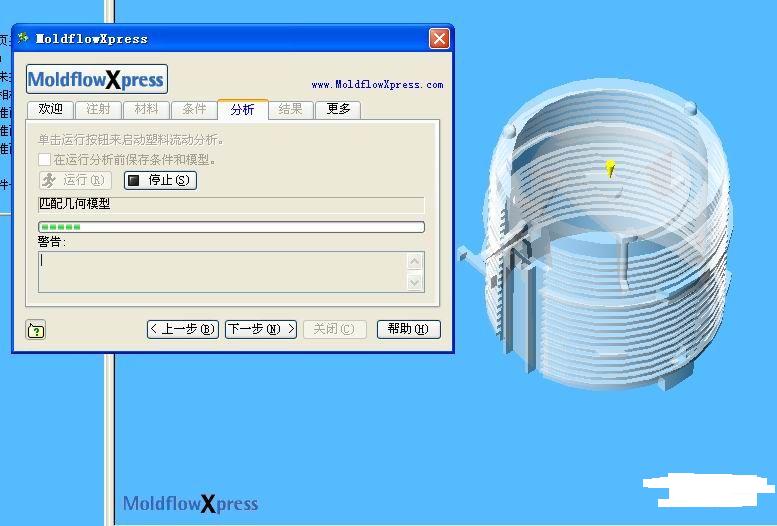777x526 pixels.
Task: Click the green analysis progress bar
Action: 231,227
